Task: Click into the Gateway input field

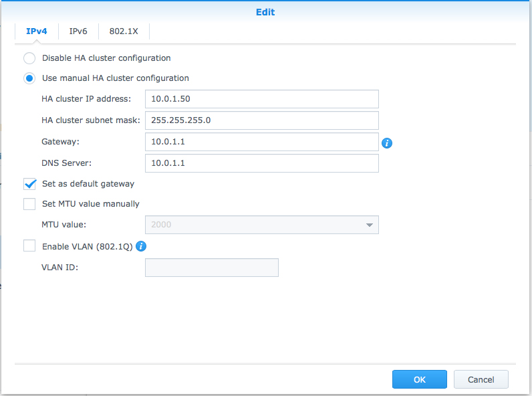Action: 261,142
